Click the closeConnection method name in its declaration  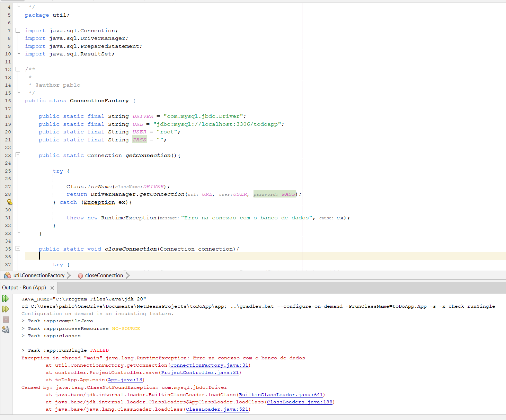point(131,249)
